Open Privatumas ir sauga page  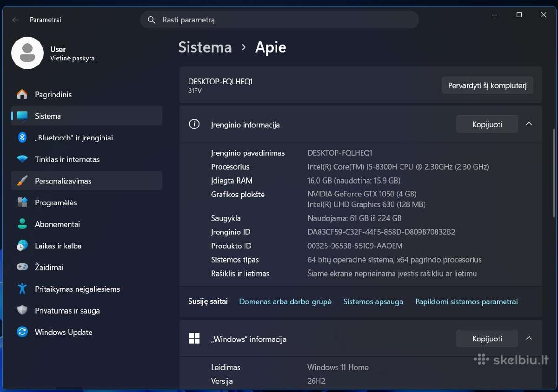(x=86, y=310)
